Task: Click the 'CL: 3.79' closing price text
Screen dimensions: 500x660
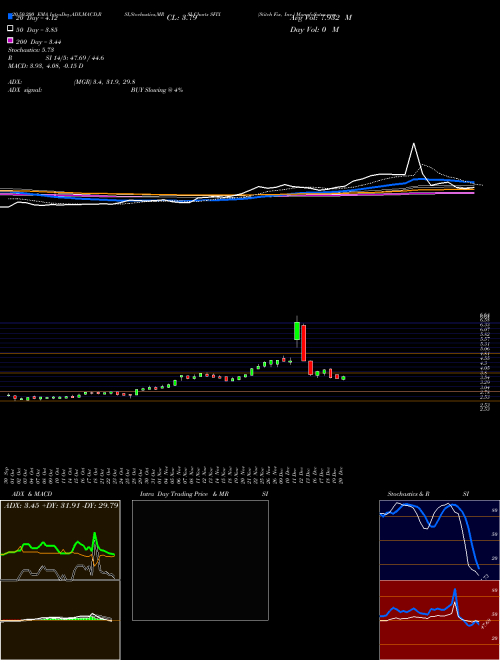Action: point(182,18)
